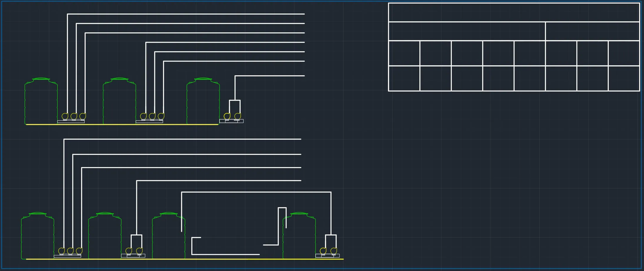Select the leftmost green tank in the upper row
The width and height of the screenshot is (644, 271).
coord(41,101)
